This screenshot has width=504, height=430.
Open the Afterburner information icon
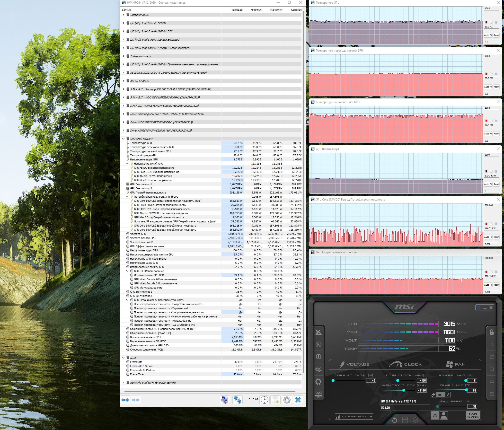click(318, 357)
